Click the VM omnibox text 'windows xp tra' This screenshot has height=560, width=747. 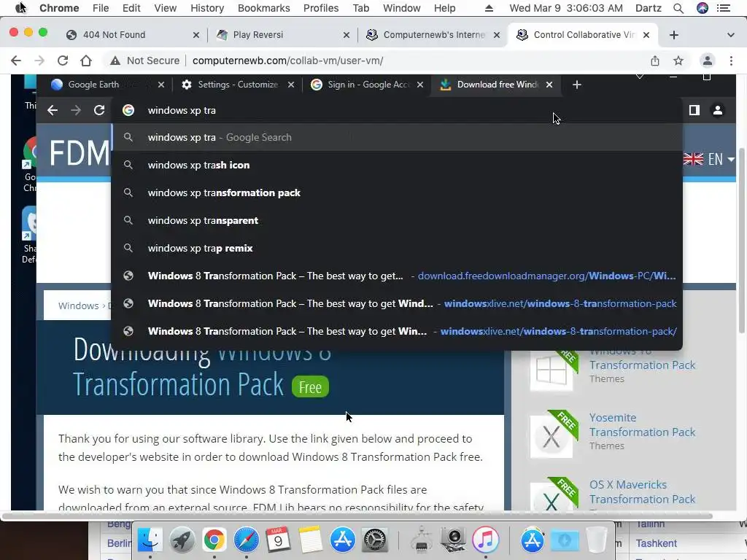pyautogui.click(x=182, y=111)
